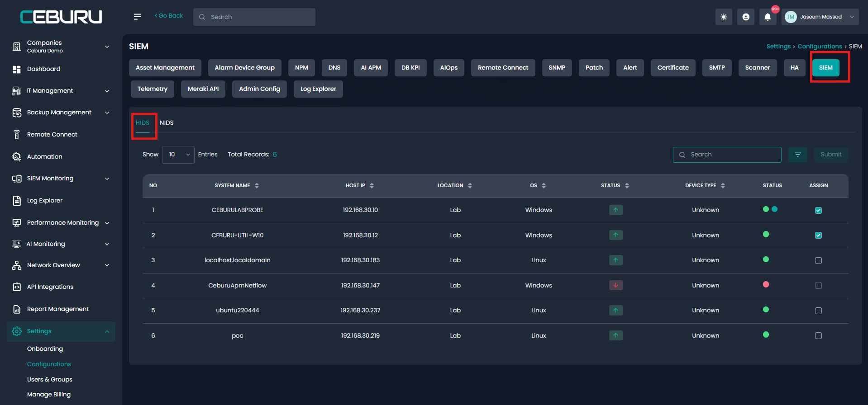This screenshot has height=405, width=868.
Task: Click the Companies building icon
Action: [x=17, y=47]
